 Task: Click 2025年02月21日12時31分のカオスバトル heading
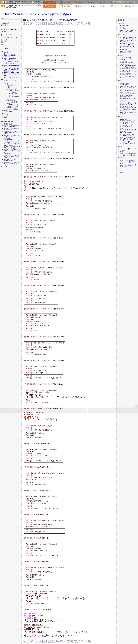(57, 24)
